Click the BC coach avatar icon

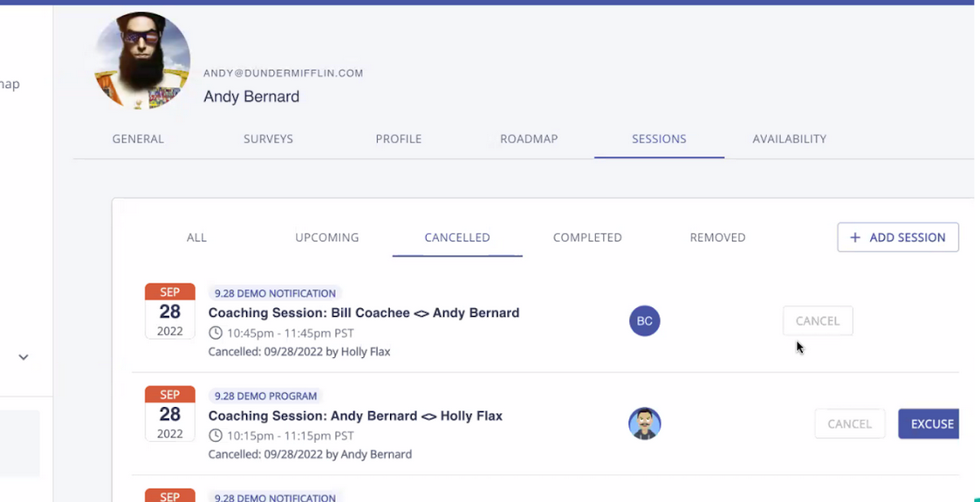(644, 321)
